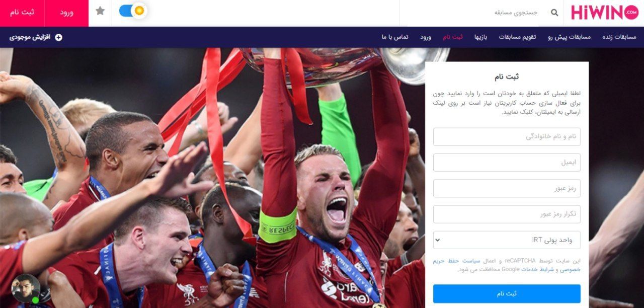This screenshot has width=644, height=308.
Task: Select تماس با ما menu item
Action: (x=395, y=37)
